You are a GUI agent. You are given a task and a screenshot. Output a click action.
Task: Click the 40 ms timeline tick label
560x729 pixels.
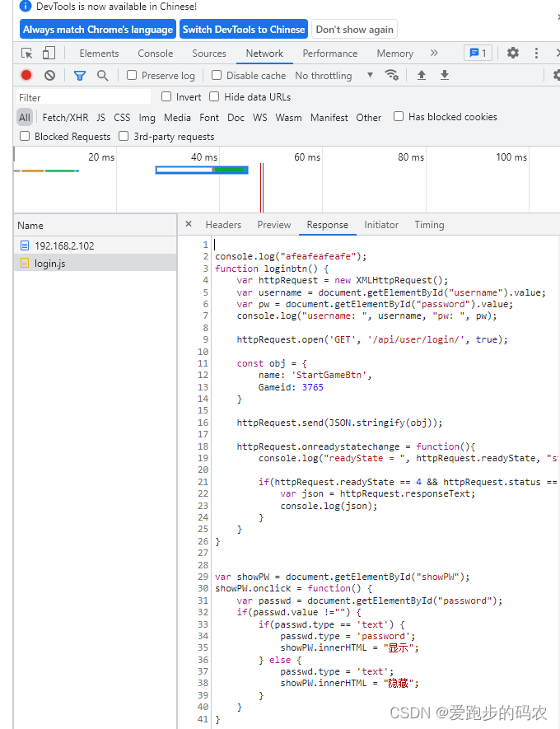pos(204,157)
